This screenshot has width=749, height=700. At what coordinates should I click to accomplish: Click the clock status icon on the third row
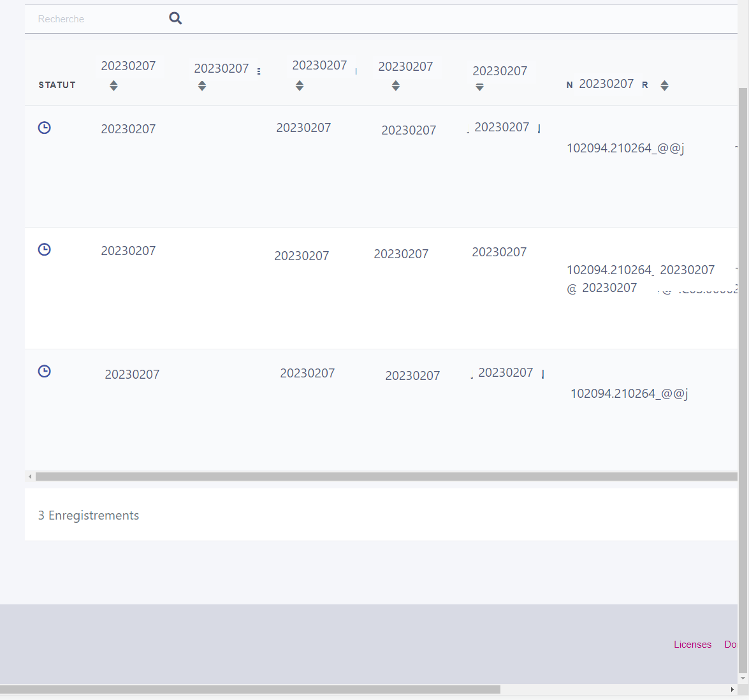(44, 370)
